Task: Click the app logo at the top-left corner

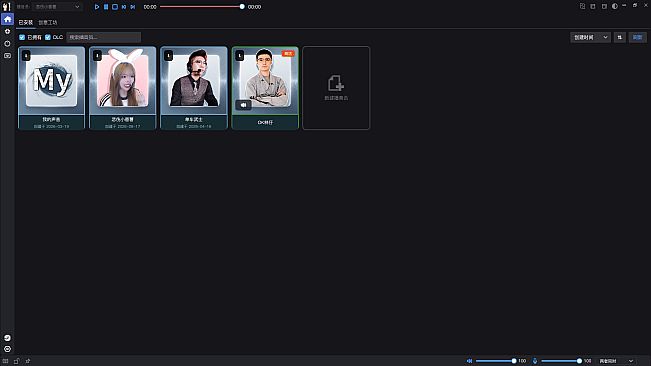Action: (x=6, y=6)
